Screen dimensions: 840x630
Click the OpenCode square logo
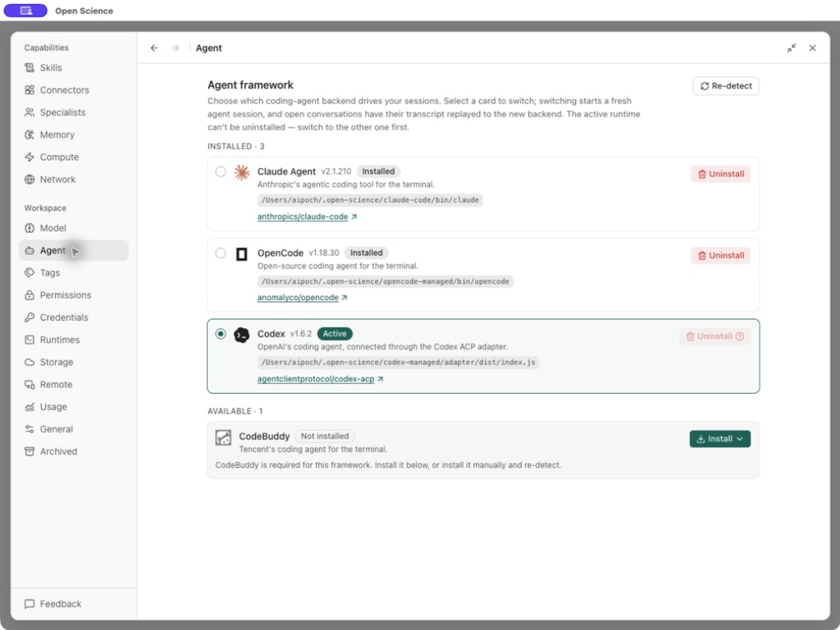tap(242, 254)
